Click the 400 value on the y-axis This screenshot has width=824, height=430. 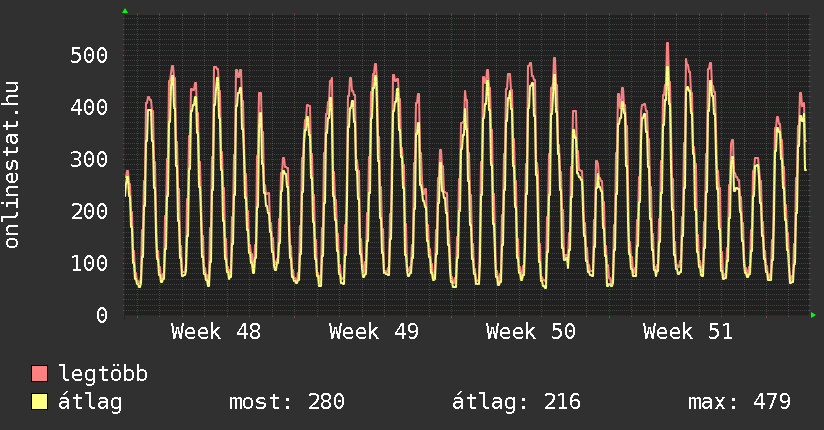coord(89,107)
